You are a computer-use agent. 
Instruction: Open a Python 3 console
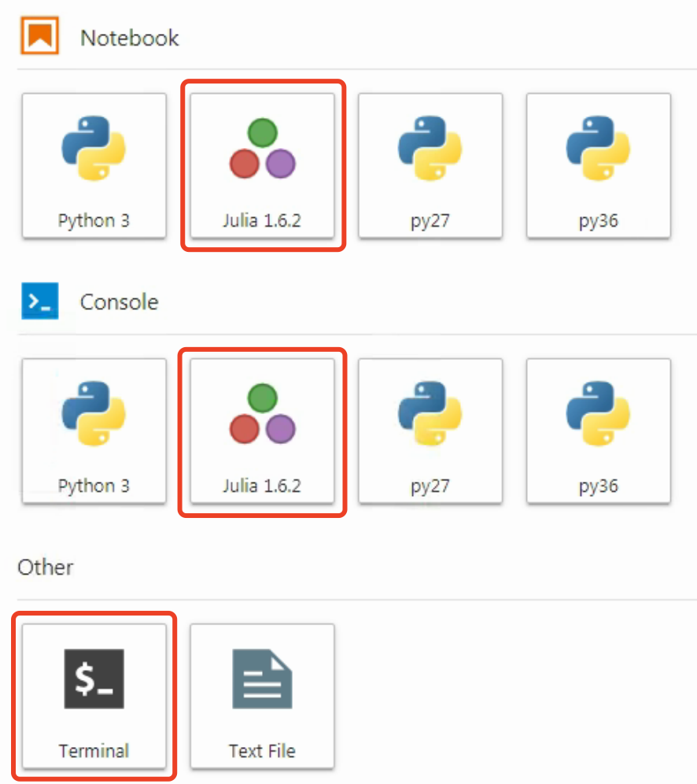coord(94,431)
